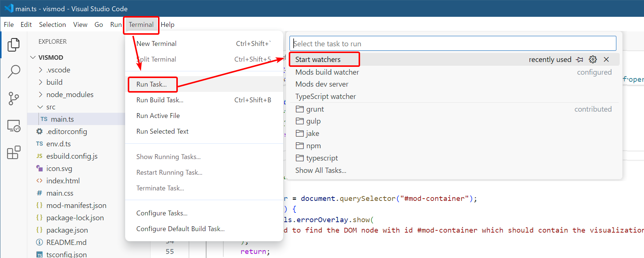This screenshot has width=644, height=258.
Task: Click the gear icon of .editorconfig
Action: [x=39, y=131]
